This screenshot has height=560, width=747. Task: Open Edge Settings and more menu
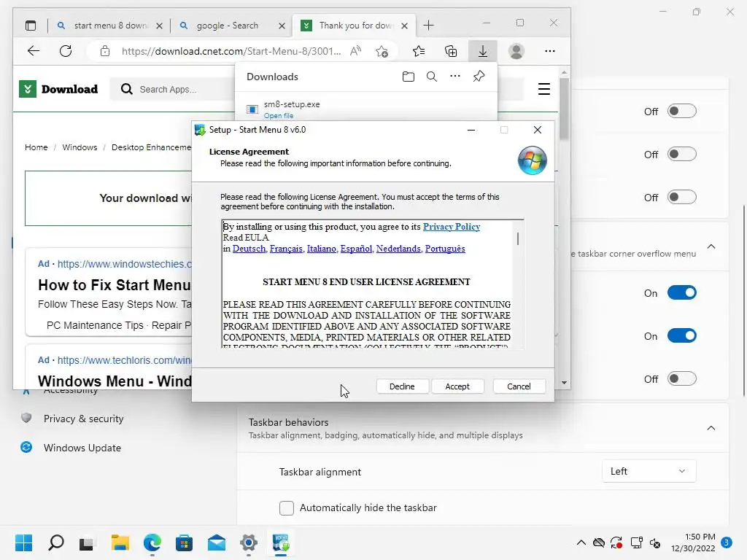click(x=550, y=51)
